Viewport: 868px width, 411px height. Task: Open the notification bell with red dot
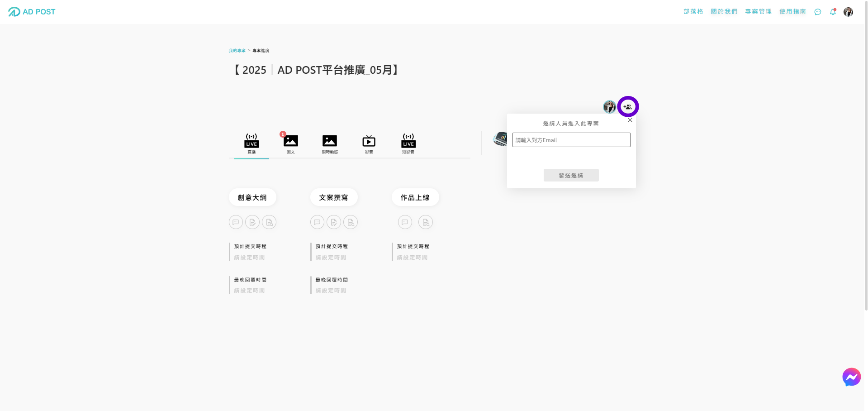(833, 12)
